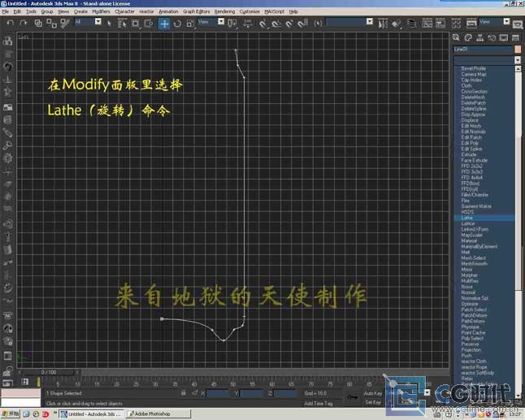This screenshot has width=525, height=420.
Task: Click the Undo arrow in the main toolbar
Action: pos(11,23)
